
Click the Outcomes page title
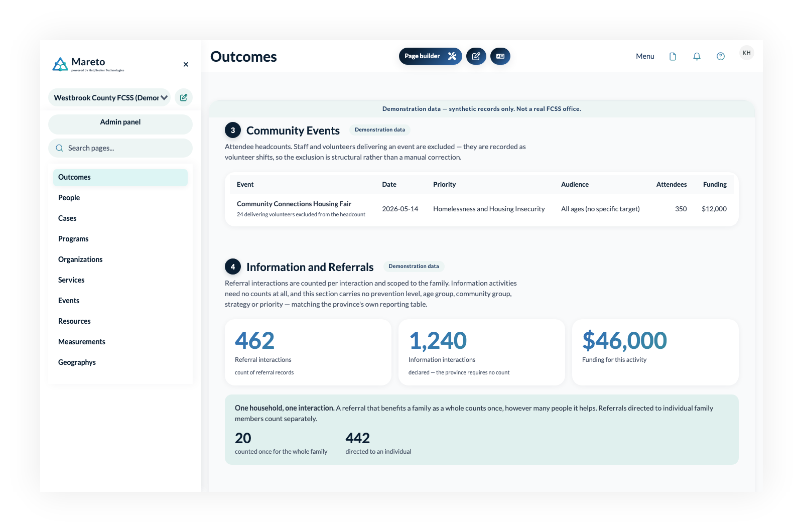click(243, 57)
